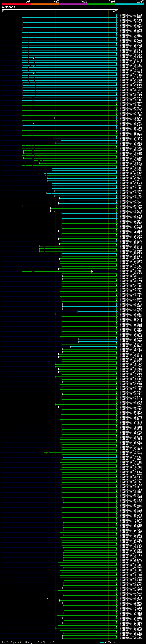Screen dimensions: 146x644
Task: Click subject label UniRef100_A9PGS7
Action: [131, 55]
